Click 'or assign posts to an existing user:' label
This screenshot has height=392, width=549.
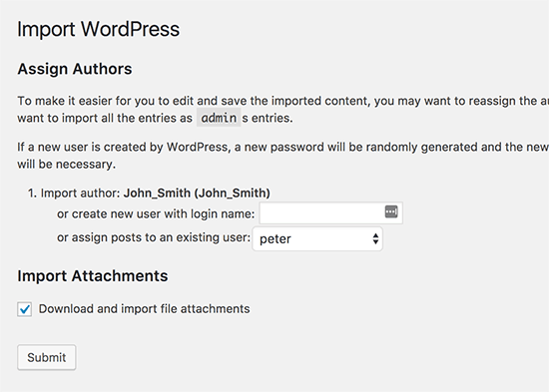tap(154, 237)
